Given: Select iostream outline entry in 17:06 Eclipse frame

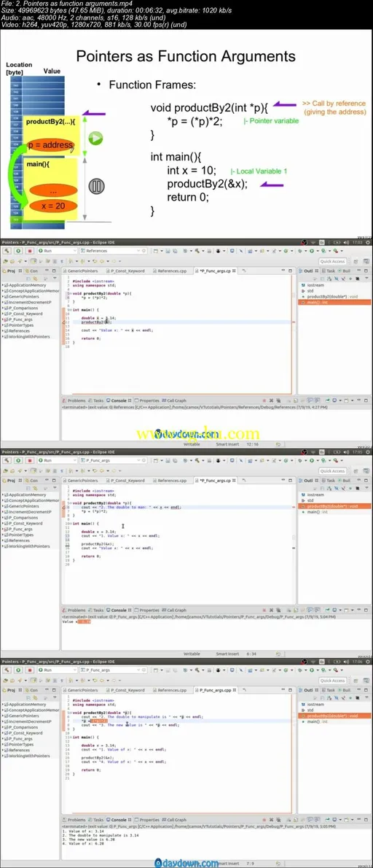Looking at the screenshot, I should tap(315, 705).
